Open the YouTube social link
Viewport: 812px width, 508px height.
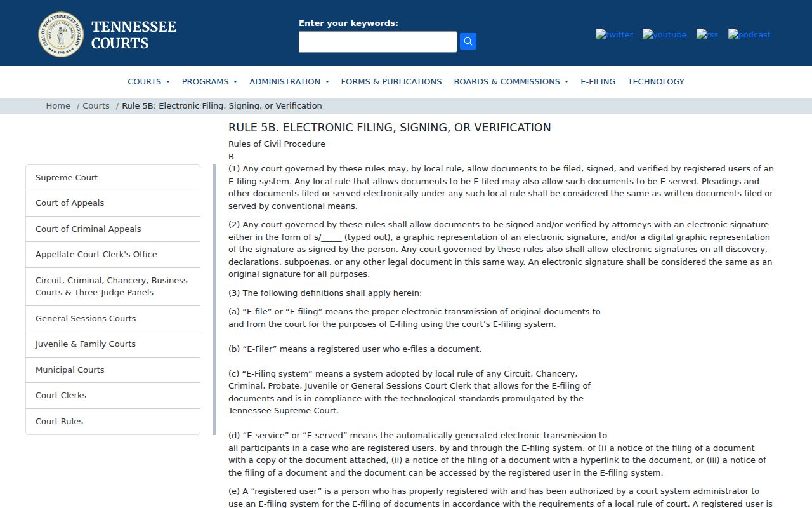click(x=664, y=34)
